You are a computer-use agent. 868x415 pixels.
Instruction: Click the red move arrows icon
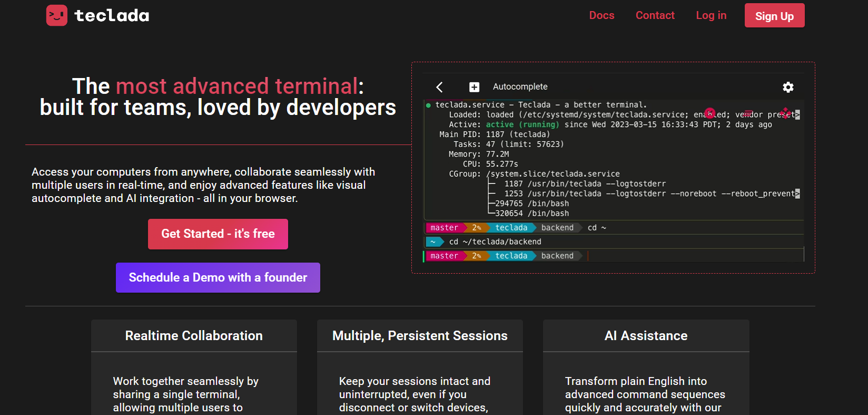[x=785, y=113]
